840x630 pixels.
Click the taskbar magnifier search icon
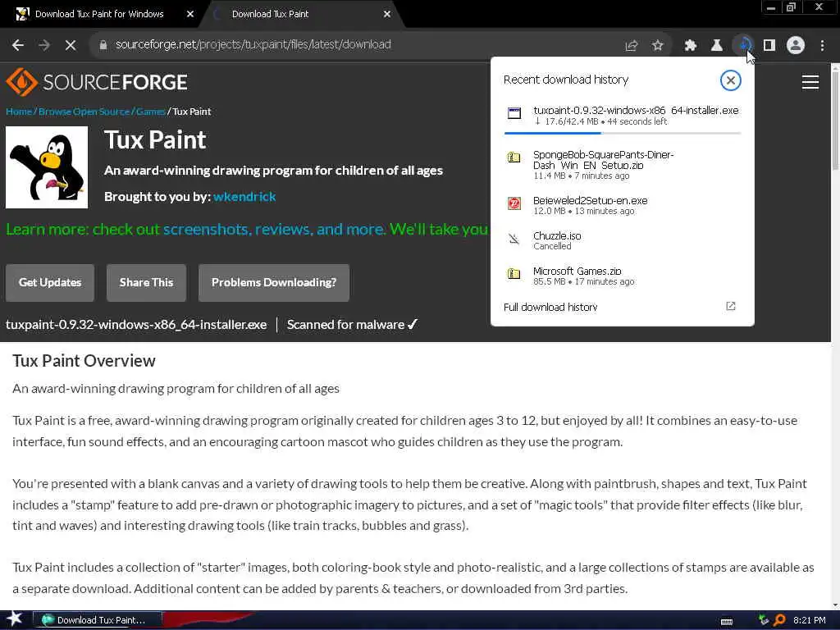click(x=779, y=620)
